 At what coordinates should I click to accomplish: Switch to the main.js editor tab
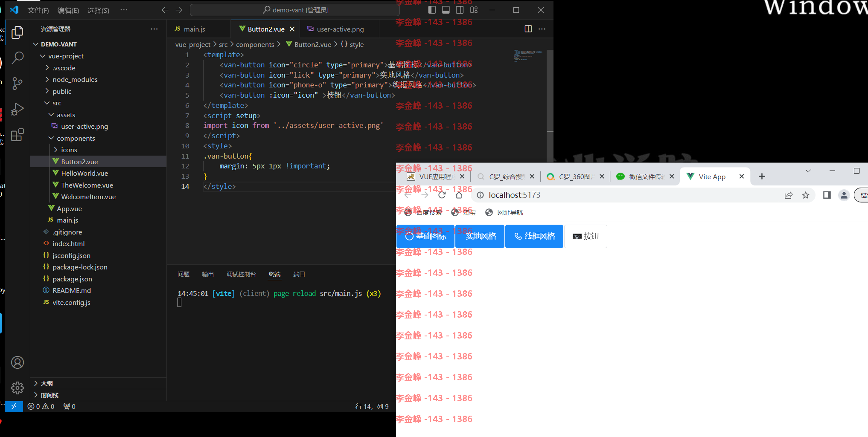point(198,29)
